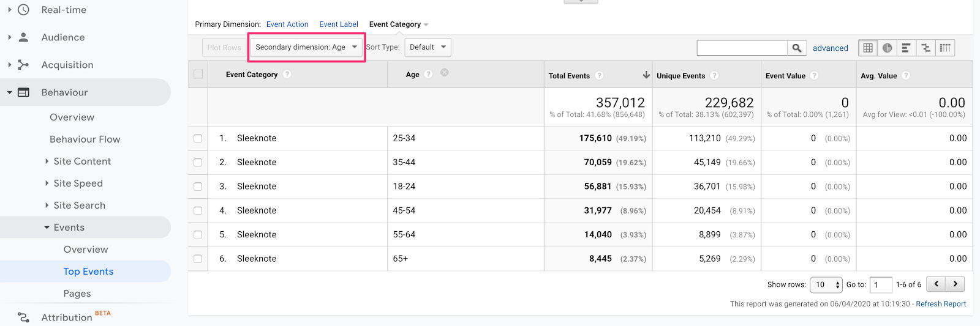Viewport: 980px width, 326px height.
Task: Show help for Age column
Action: [x=428, y=74]
